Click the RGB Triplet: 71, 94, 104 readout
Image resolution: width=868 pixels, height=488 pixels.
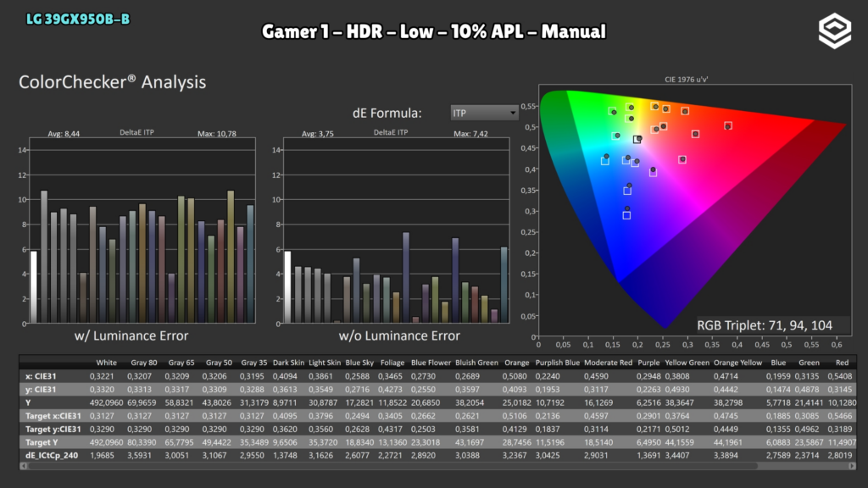point(765,324)
